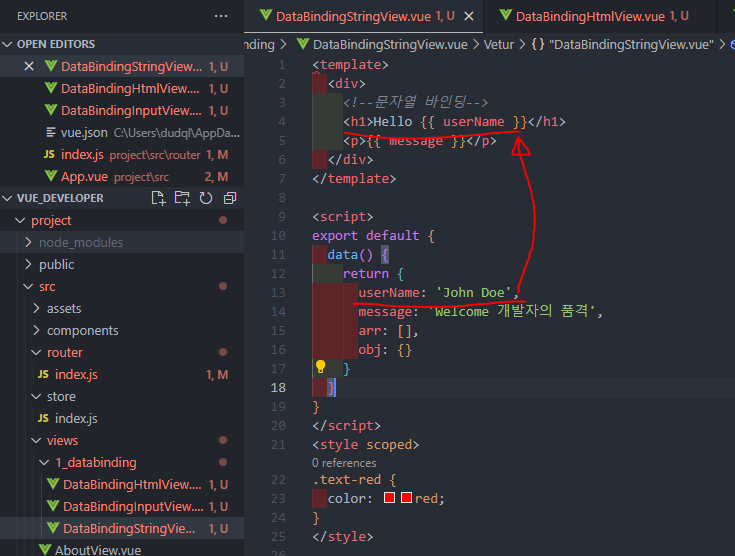This screenshot has height=556, width=735.
Task: Open App.vue in Open Editors list
Action: pyautogui.click(x=122, y=177)
